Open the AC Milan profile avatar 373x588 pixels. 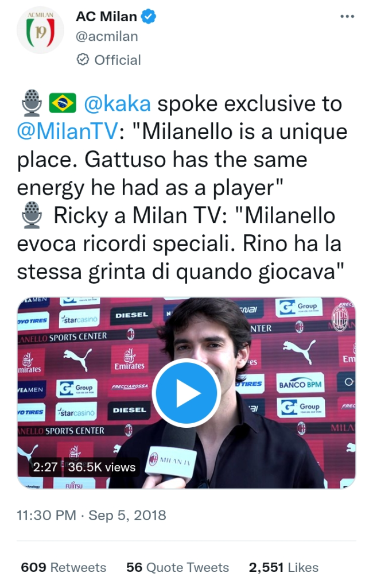point(41,30)
